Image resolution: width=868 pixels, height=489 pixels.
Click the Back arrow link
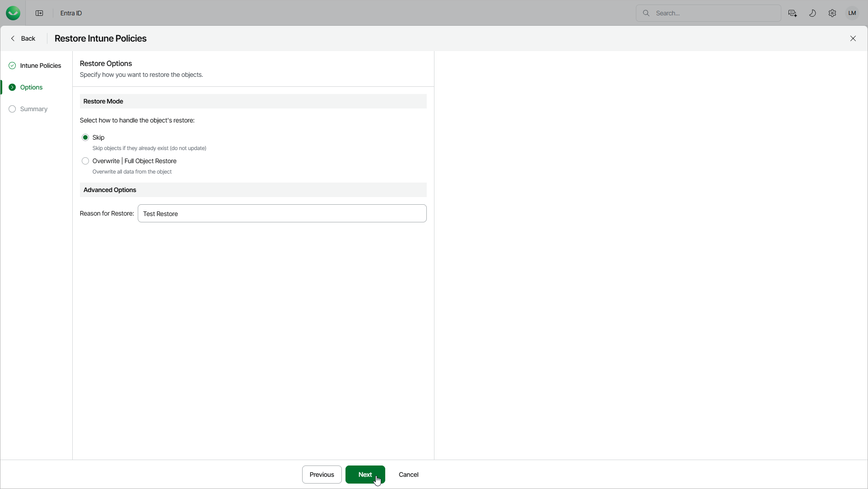(x=23, y=38)
